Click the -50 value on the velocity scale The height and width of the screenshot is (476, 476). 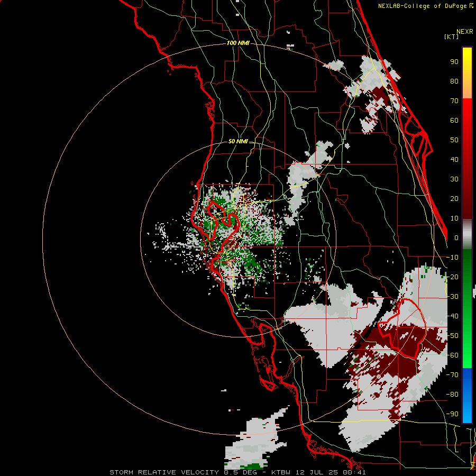[x=452, y=336]
